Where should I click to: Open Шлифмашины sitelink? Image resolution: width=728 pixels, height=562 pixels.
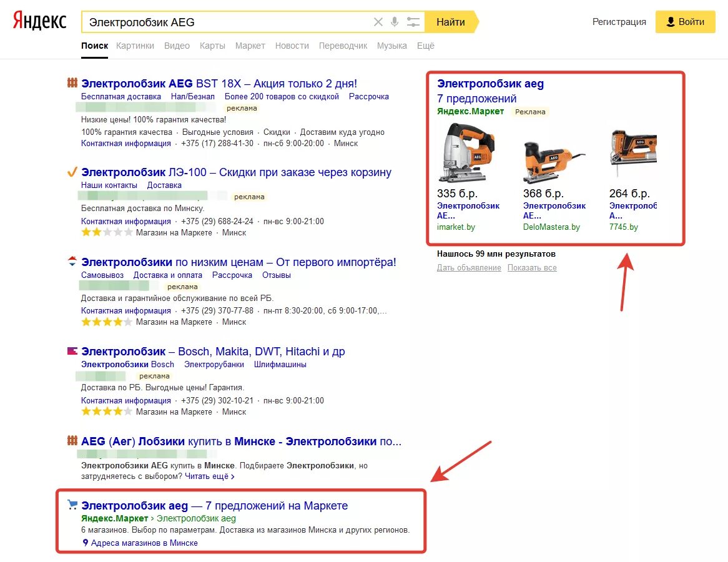click(280, 365)
